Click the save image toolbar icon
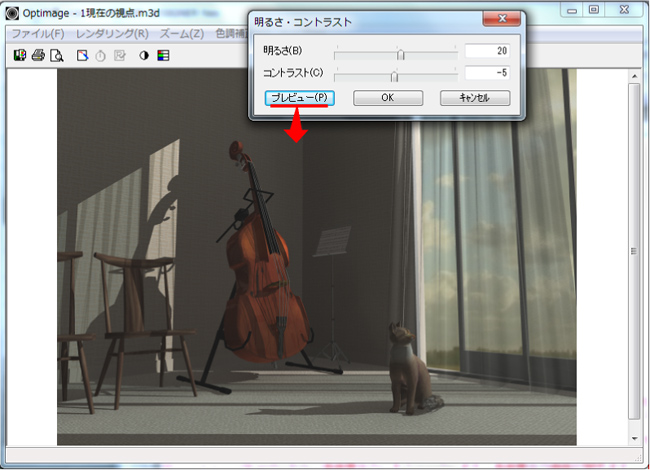 pyautogui.click(x=19, y=55)
